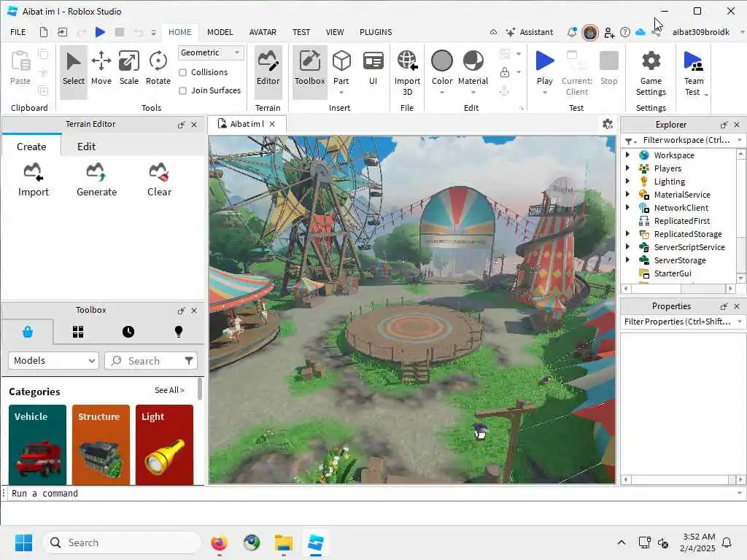Open Game Settings

coord(651,72)
